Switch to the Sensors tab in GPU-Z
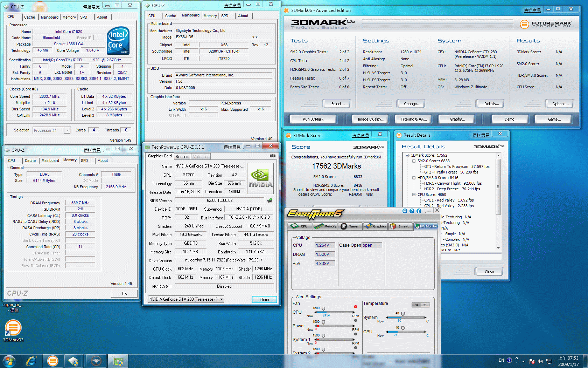The width and height of the screenshot is (588, 368). point(182,157)
